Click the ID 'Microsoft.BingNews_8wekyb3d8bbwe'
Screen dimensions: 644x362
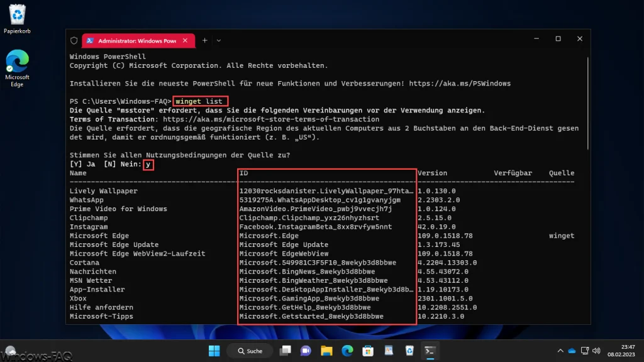click(x=307, y=271)
